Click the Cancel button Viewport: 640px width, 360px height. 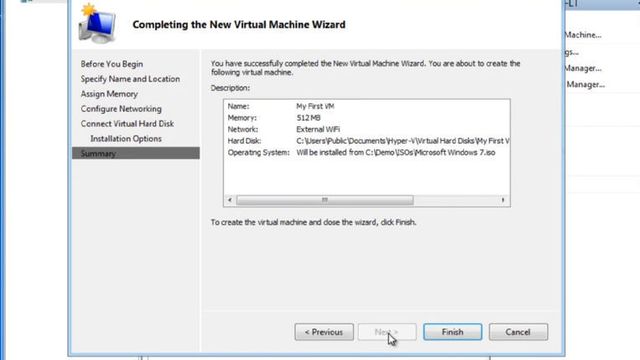(x=518, y=332)
